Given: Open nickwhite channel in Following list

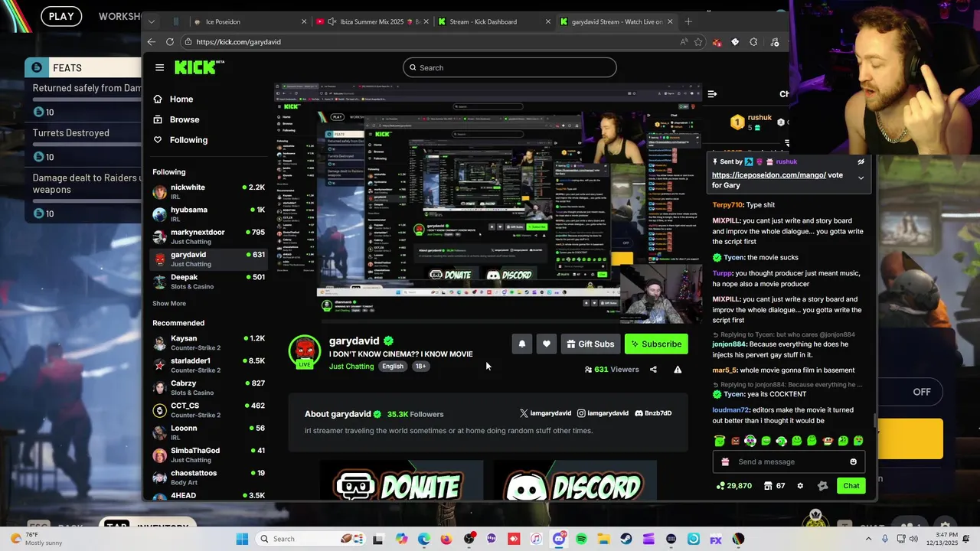Looking at the screenshot, I should point(208,191).
